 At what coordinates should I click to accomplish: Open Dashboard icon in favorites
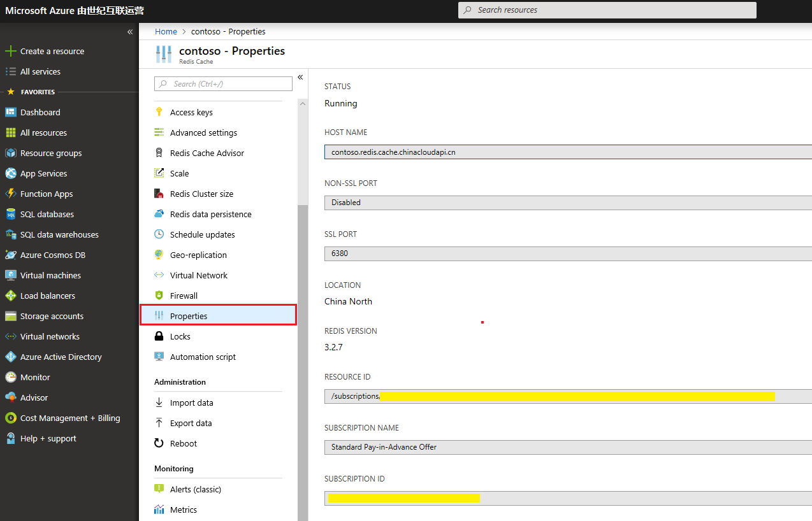pyautogui.click(x=10, y=112)
